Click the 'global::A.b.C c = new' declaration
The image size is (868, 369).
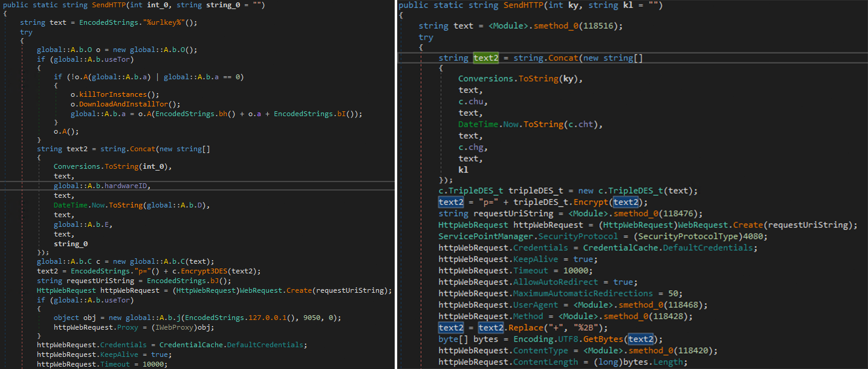pos(125,261)
